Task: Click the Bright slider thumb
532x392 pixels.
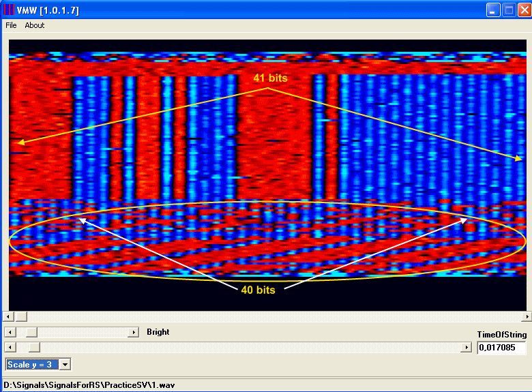Action: coord(31,332)
